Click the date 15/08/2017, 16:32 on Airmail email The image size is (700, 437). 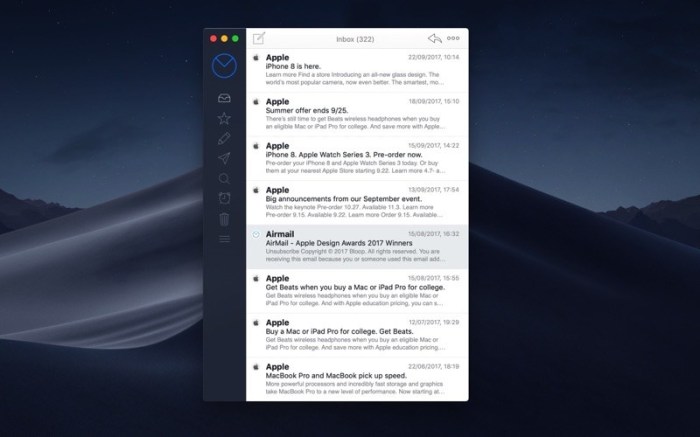point(433,234)
